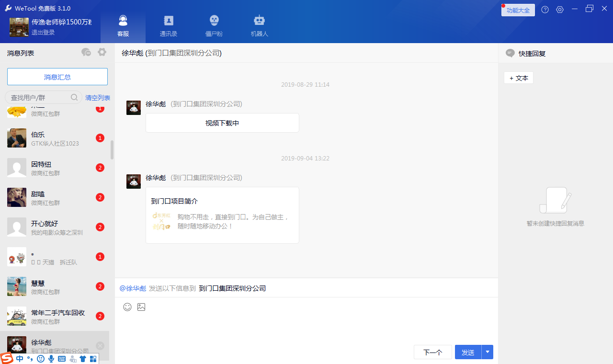This screenshot has height=364, width=613.
Task: Switch to the 通讯录 contacts tab
Action: pyautogui.click(x=169, y=26)
